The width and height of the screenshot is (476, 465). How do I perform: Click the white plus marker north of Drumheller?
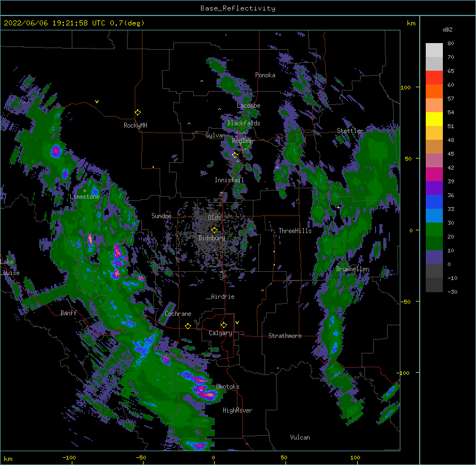tap(338, 207)
